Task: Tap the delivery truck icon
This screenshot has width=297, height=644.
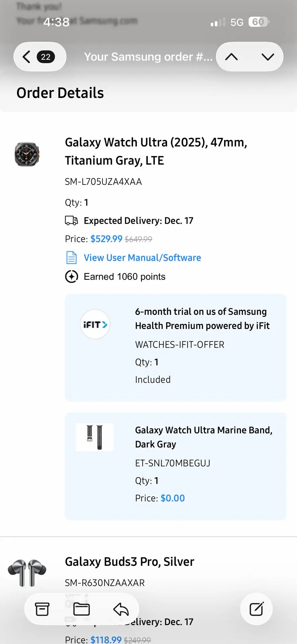Action: point(71,220)
